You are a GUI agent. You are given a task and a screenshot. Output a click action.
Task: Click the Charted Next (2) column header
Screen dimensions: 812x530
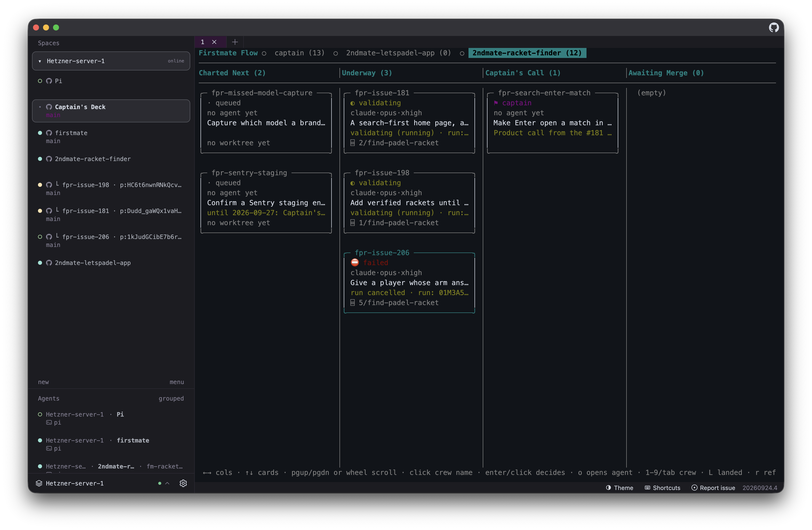[232, 73]
